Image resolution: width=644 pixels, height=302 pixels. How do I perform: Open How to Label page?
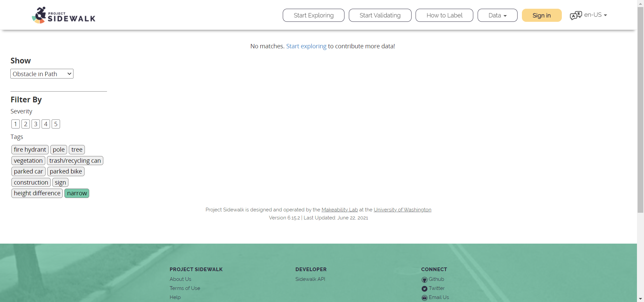[x=444, y=15]
